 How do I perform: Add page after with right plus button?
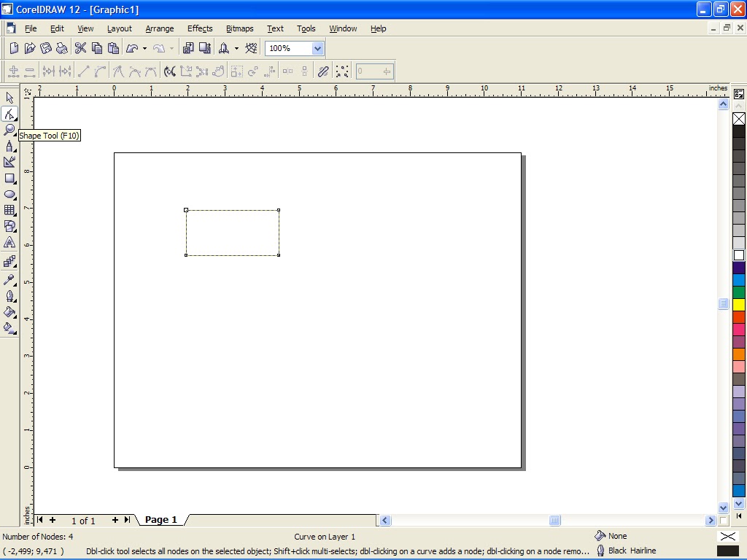tap(115, 520)
